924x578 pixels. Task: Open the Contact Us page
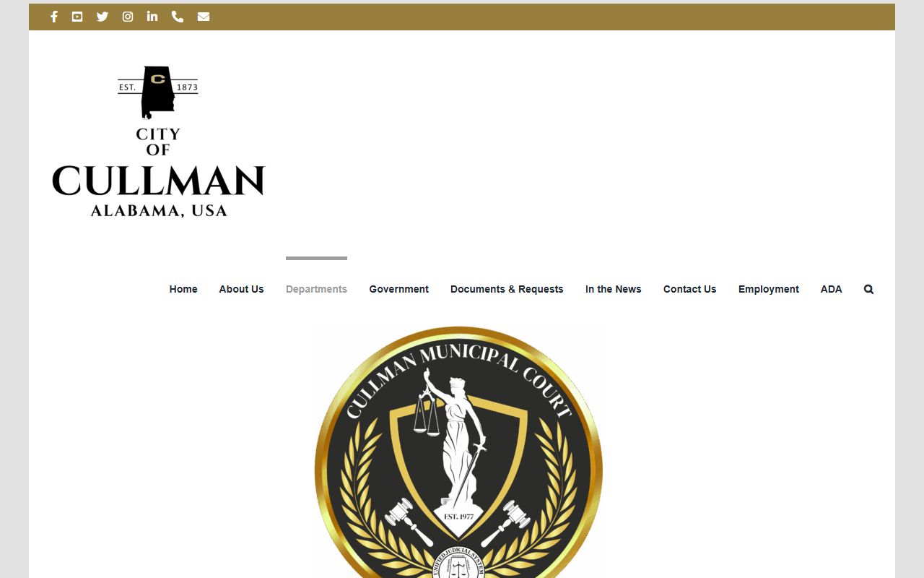tap(689, 289)
